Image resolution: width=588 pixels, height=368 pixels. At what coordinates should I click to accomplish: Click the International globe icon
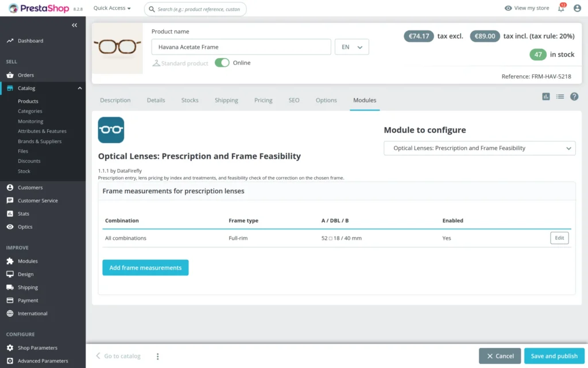(x=10, y=313)
